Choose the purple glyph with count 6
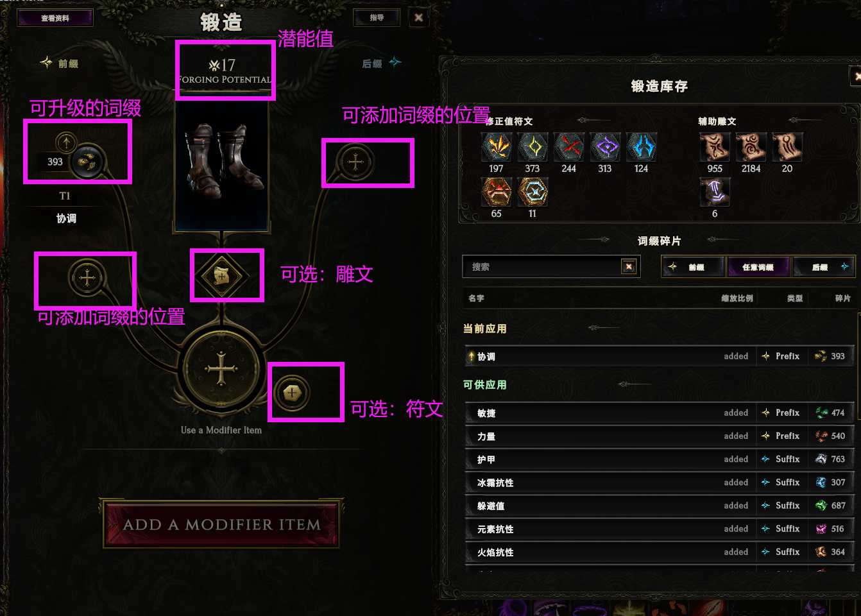Viewport: 861px width, 616px height. tap(715, 192)
